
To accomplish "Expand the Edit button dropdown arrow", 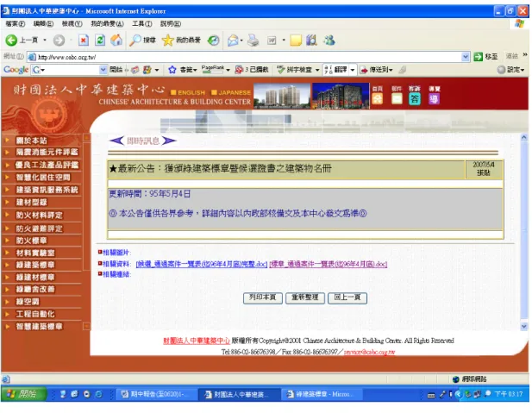I will click(284, 41).
